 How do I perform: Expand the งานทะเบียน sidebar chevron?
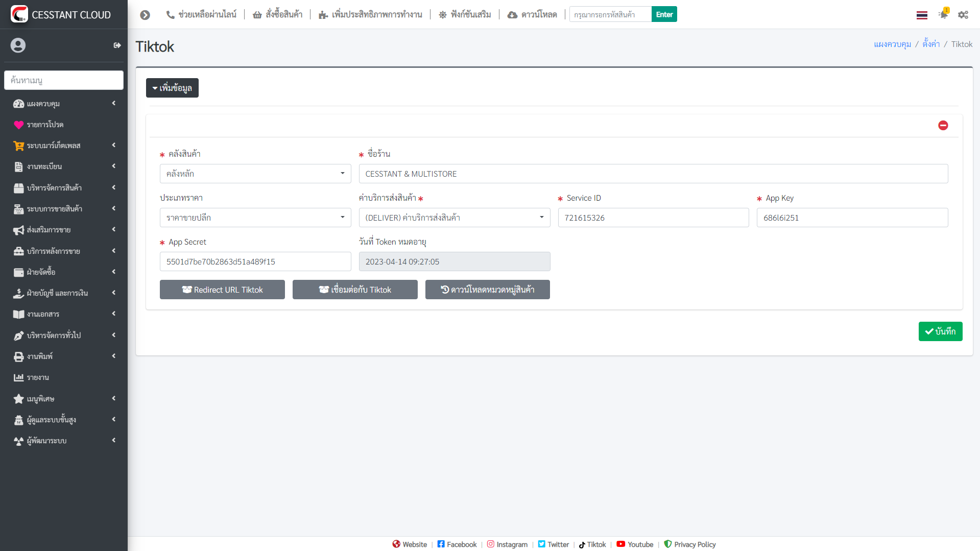[113, 166]
